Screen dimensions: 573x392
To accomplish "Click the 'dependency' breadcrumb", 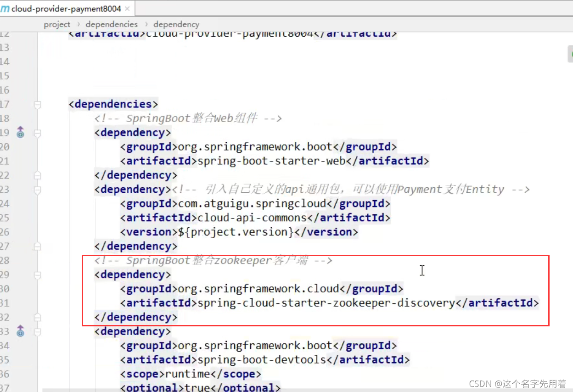I will click(176, 24).
